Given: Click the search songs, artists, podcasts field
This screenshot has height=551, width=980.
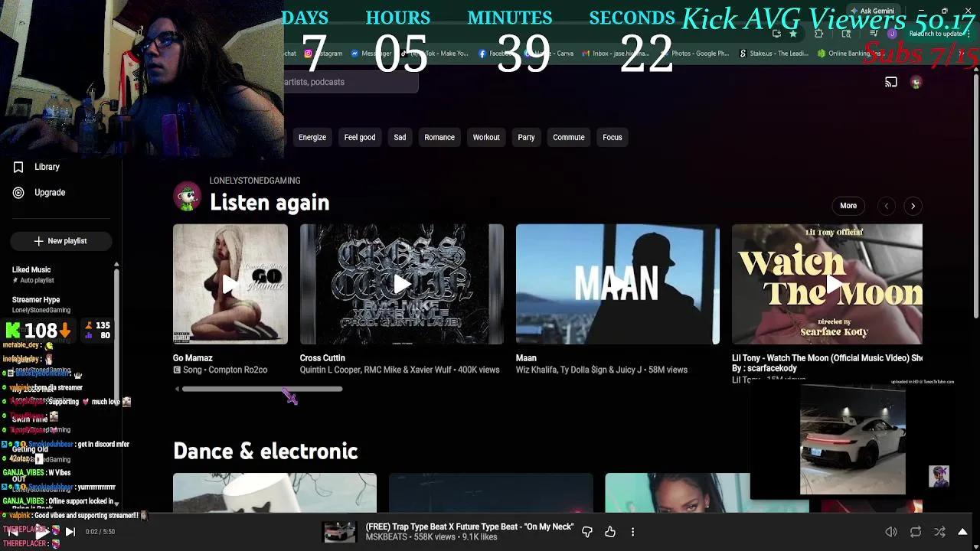Looking at the screenshot, I should point(351,82).
